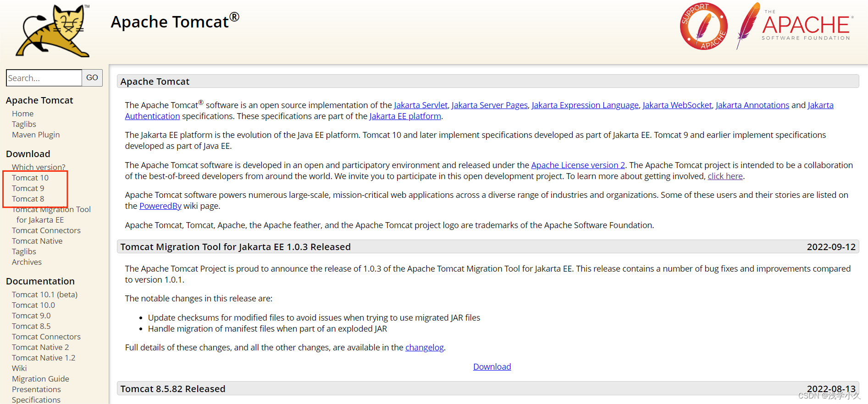Open Tomcat 10.0 documentation
Image resolution: width=868 pixels, height=404 pixels.
coord(33,305)
